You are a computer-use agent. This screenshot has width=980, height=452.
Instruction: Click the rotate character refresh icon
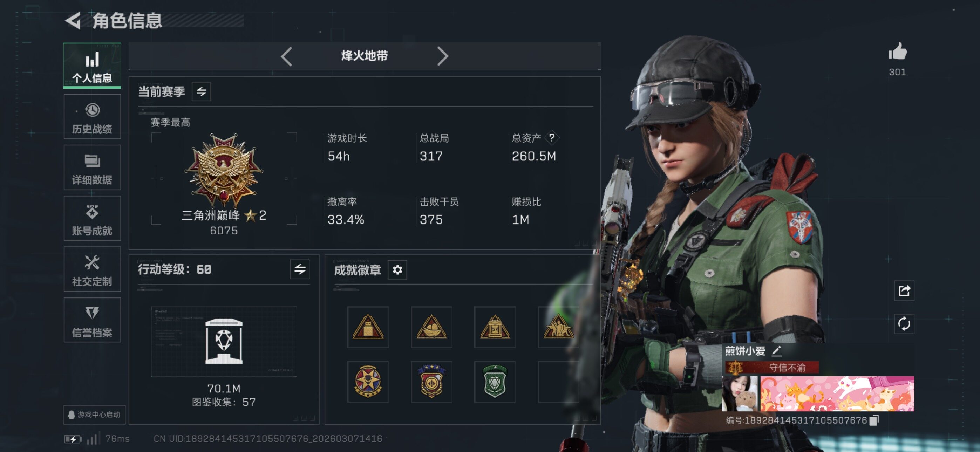904,324
